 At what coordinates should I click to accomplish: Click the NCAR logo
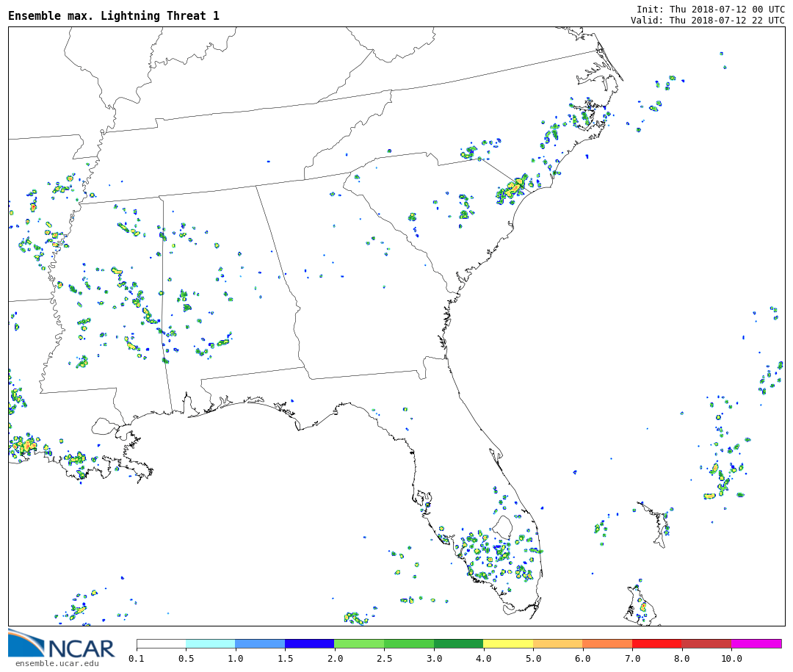coord(62,644)
